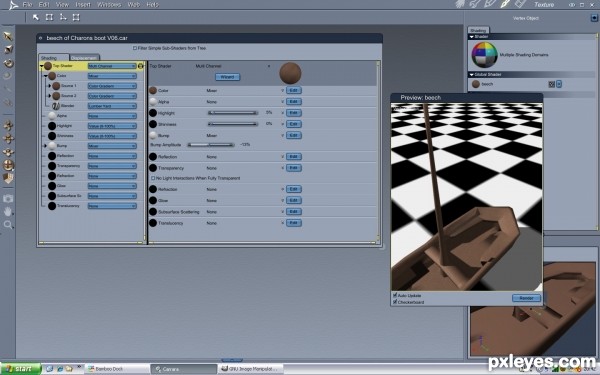Click the blue arrow button next to beech
This screenshot has width=600, height=375.
(559, 84)
